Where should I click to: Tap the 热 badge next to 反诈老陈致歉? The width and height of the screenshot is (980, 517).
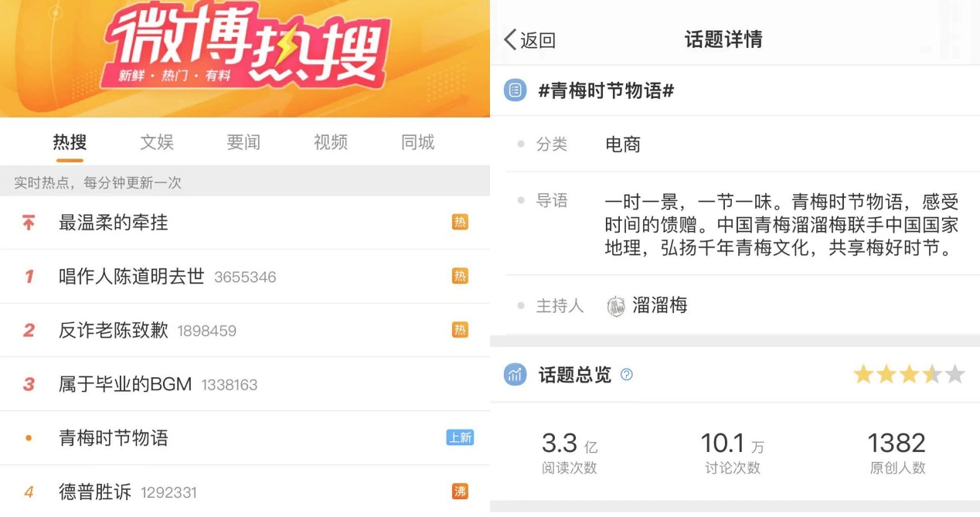[x=460, y=330]
